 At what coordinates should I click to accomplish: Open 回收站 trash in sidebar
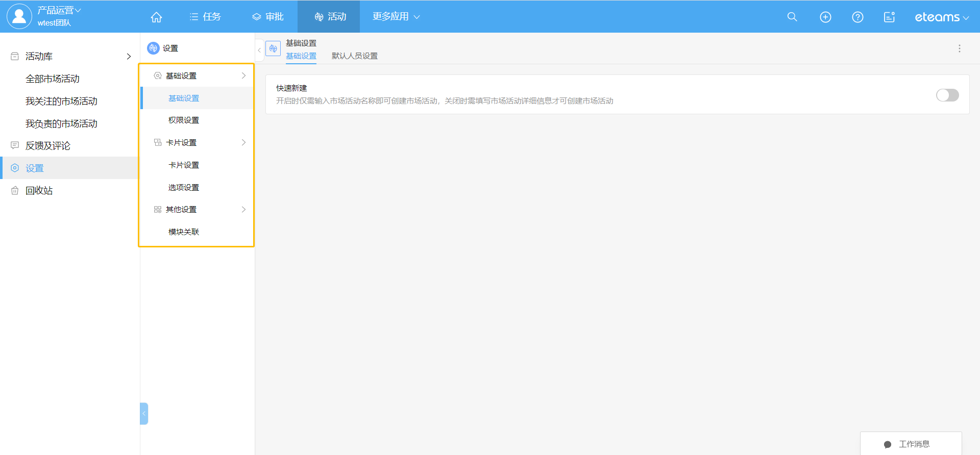pos(39,190)
